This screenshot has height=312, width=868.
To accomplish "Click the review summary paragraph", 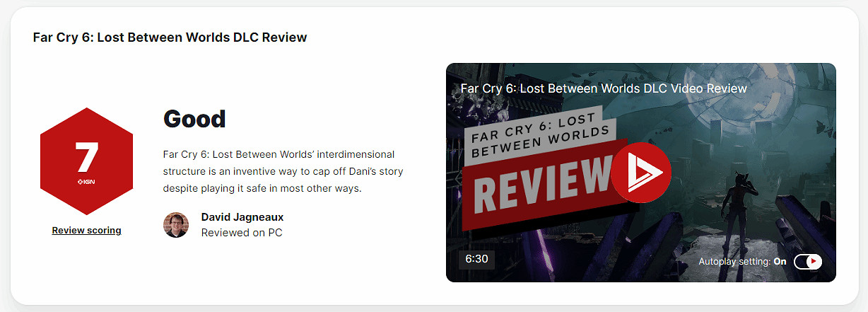I will (x=283, y=171).
